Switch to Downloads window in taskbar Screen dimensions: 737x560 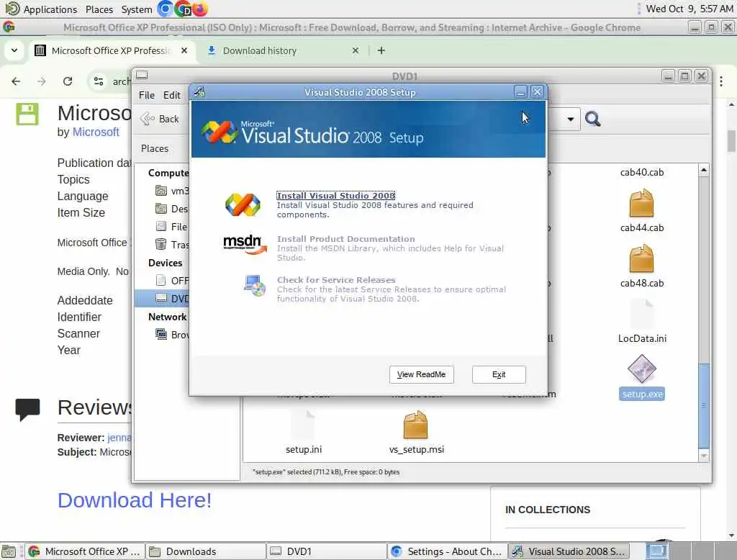pyautogui.click(x=205, y=551)
